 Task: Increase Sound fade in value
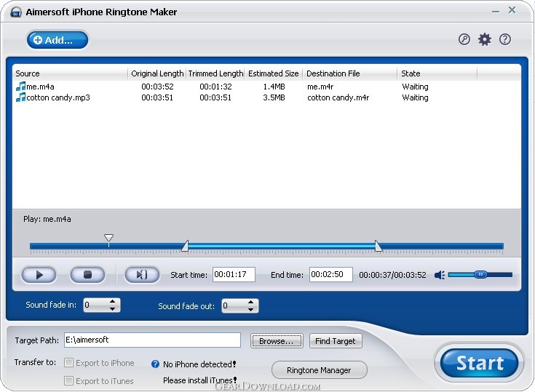point(112,301)
